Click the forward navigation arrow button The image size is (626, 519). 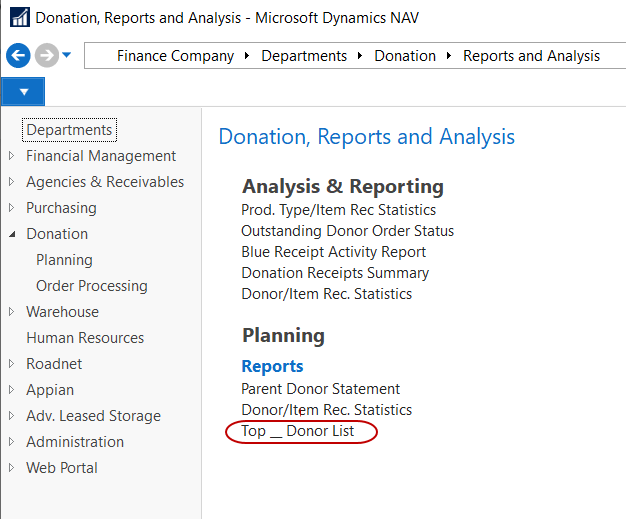coord(45,56)
